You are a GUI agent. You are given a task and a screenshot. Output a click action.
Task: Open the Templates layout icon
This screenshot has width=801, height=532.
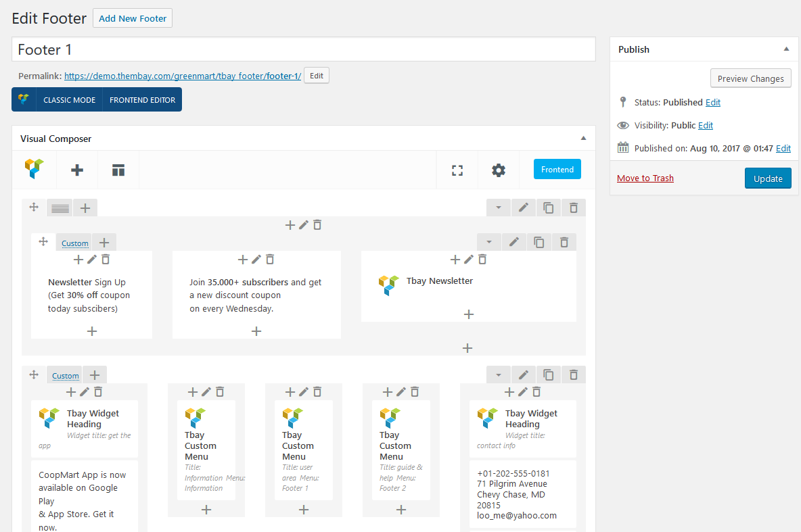pos(118,170)
